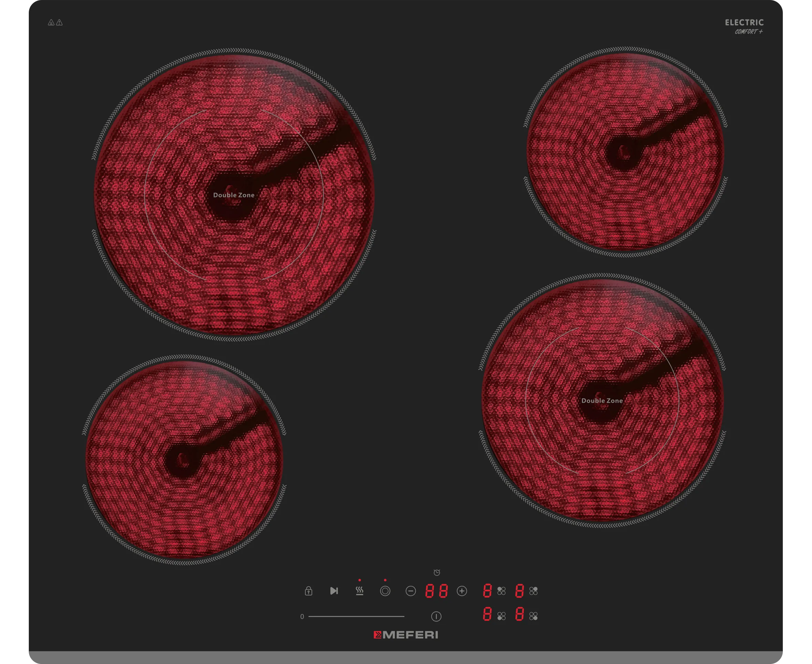
Task: Click the large top-left Double Zone burner
Action: click(x=234, y=195)
